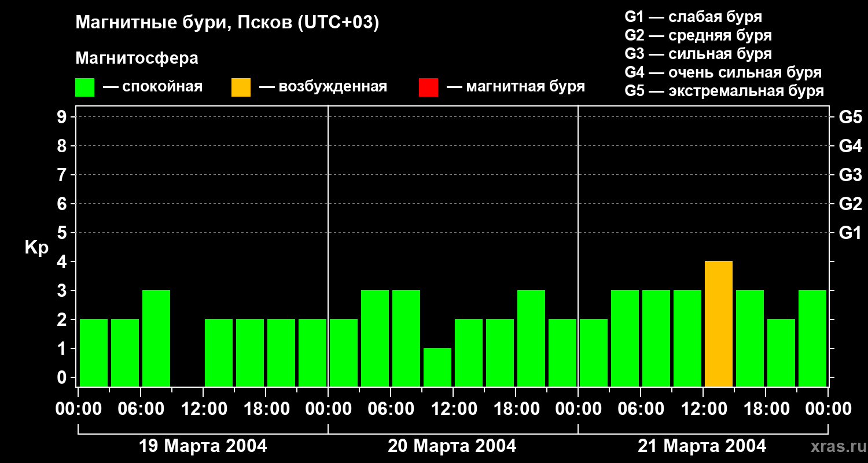The height and width of the screenshot is (463, 868).
Task: Click the 'G1 — слабая буря' legend line
Action: (x=693, y=17)
